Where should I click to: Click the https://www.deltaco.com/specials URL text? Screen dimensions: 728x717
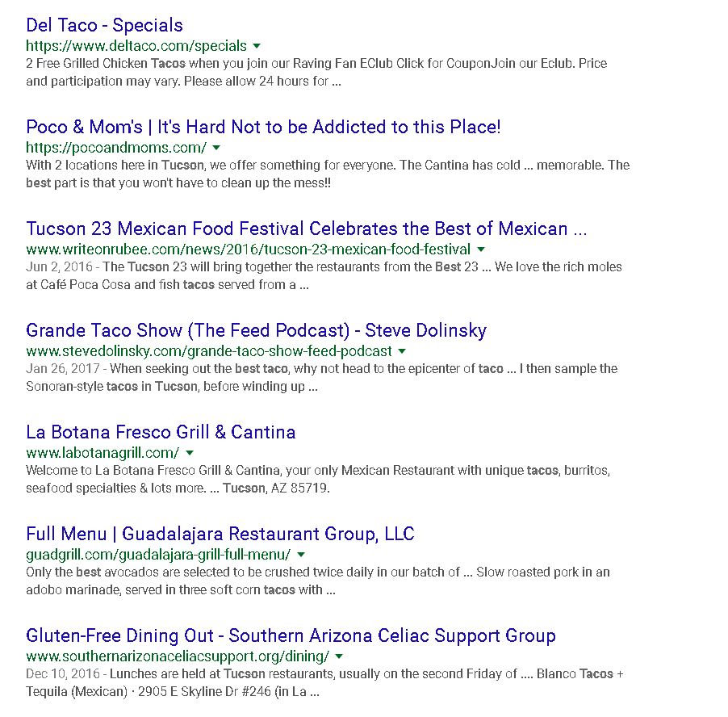tap(136, 46)
